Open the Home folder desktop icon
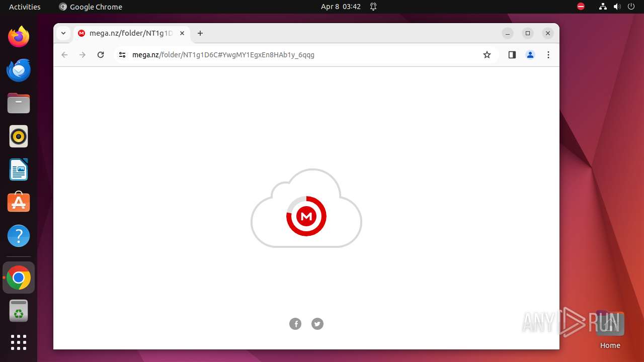644x362 pixels. 610,330
